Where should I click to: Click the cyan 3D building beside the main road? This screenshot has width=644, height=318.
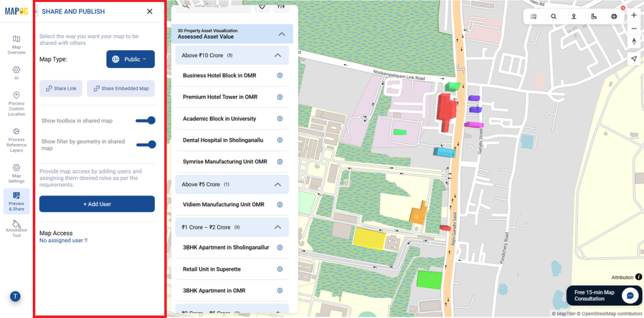pyautogui.click(x=444, y=152)
